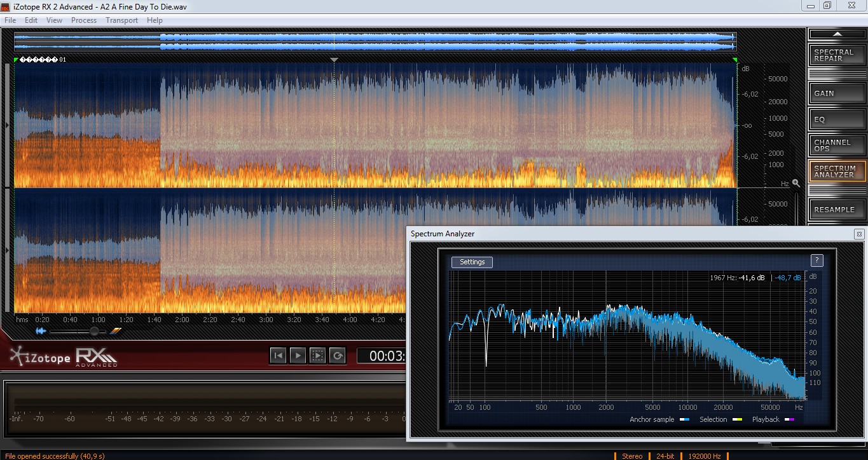868x460 pixels.
Task: Click the green start marker at left
Action: [x=17, y=60]
